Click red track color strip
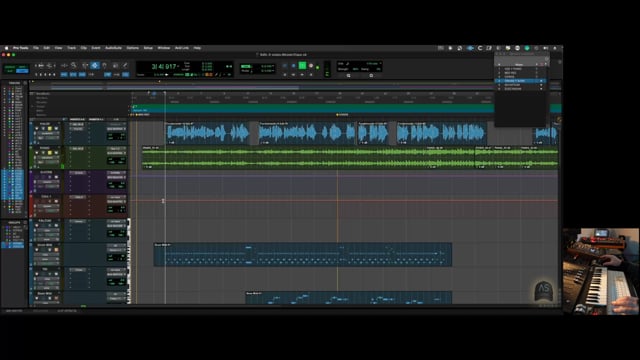Image resolution: width=640 pixels, height=360 pixels. tap(31, 206)
